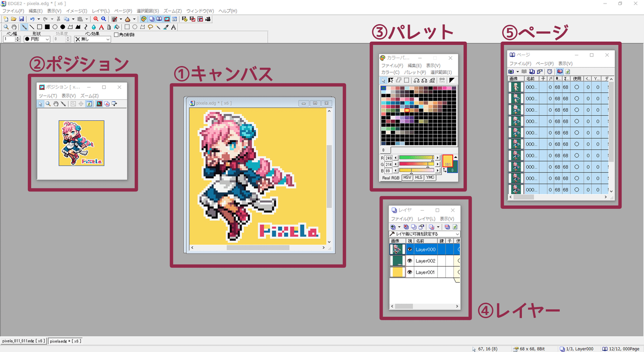Toggle visibility of Layer000

click(410, 249)
